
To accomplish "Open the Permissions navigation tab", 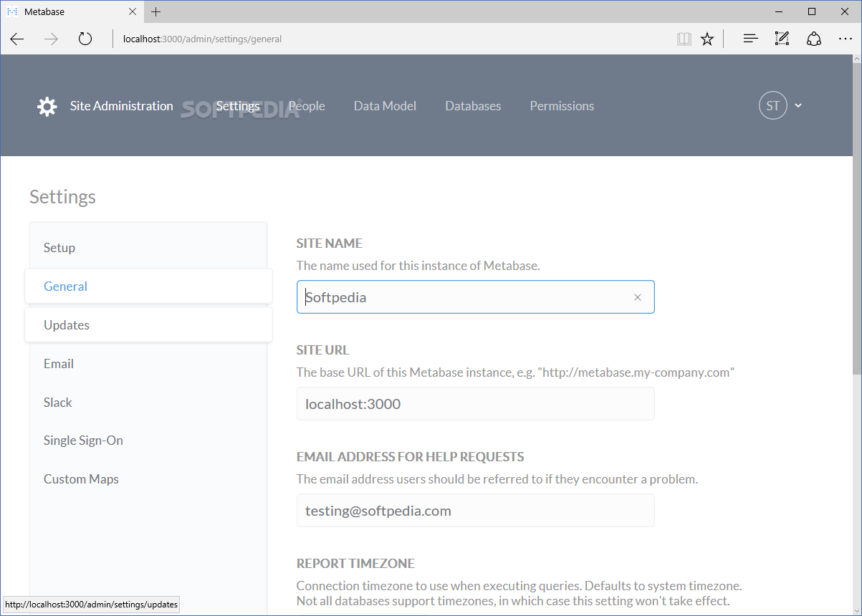I will coord(562,106).
